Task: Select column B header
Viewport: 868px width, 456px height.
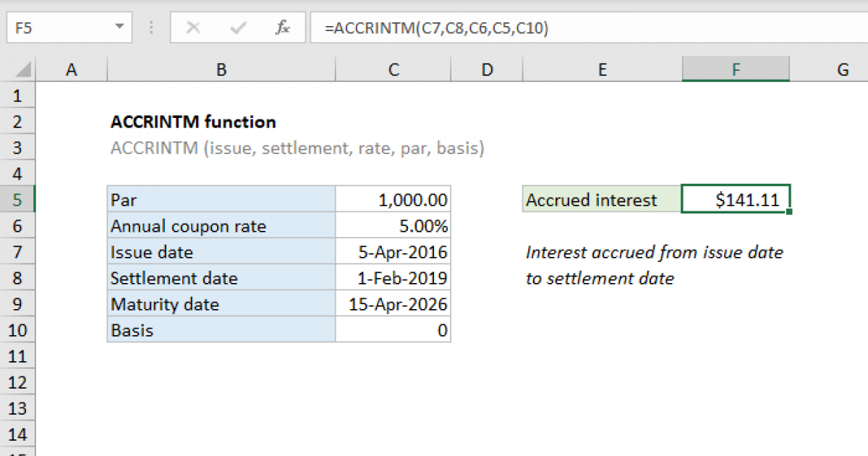Action: [x=221, y=69]
